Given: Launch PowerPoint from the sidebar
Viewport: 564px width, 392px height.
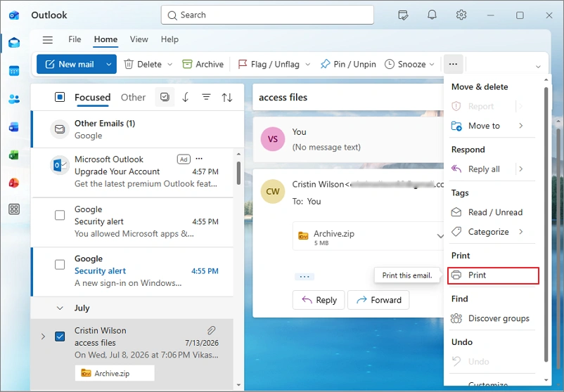Looking at the screenshot, I should (14, 183).
